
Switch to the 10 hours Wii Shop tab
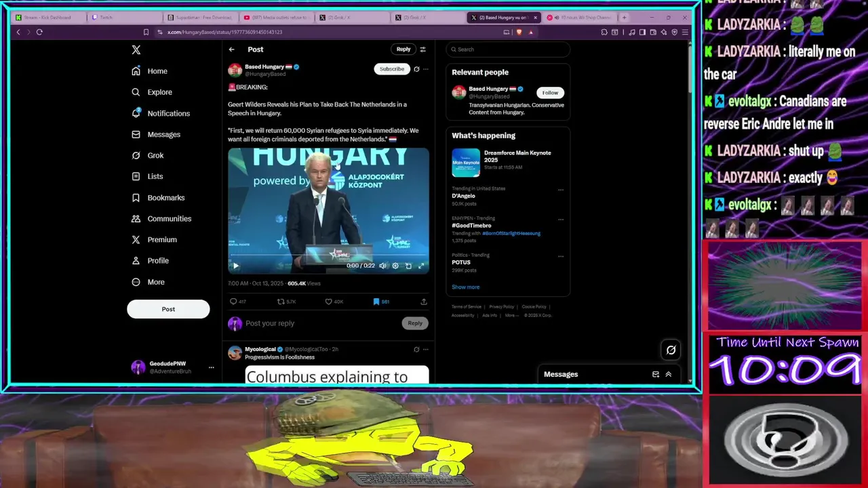point(580,17)
